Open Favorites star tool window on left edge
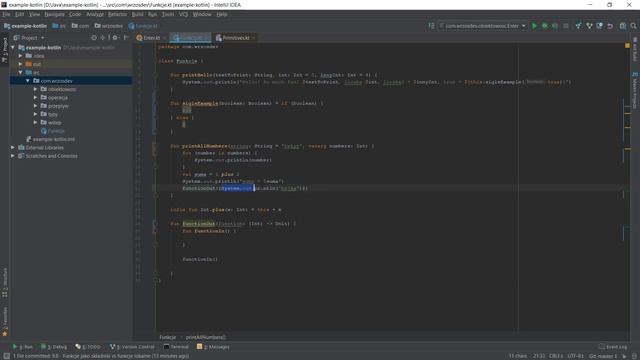 (x=5, y=322)
